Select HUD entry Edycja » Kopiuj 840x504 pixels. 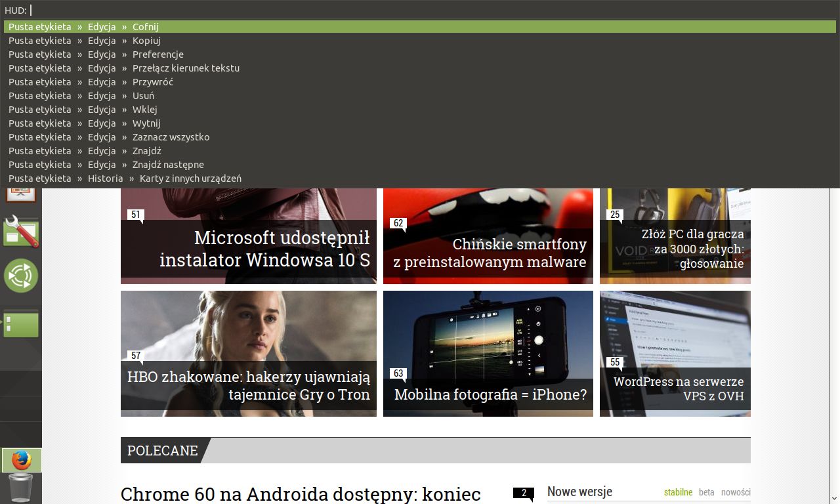(420, 41)
